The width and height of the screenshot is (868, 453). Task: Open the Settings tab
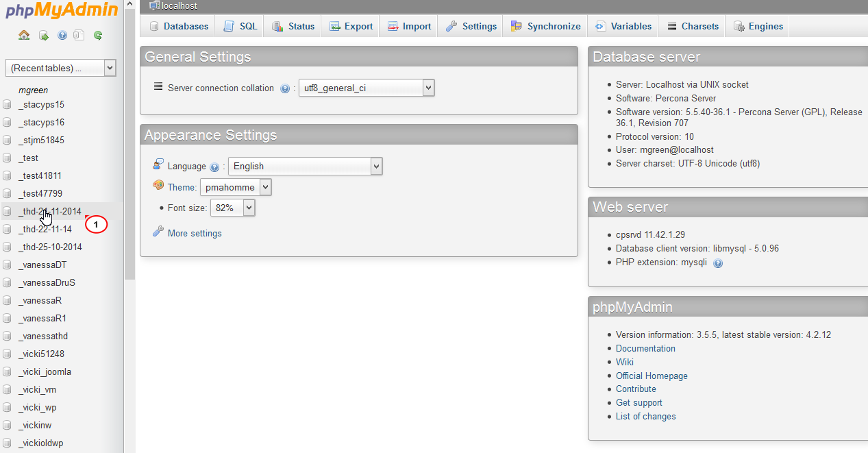471,26
